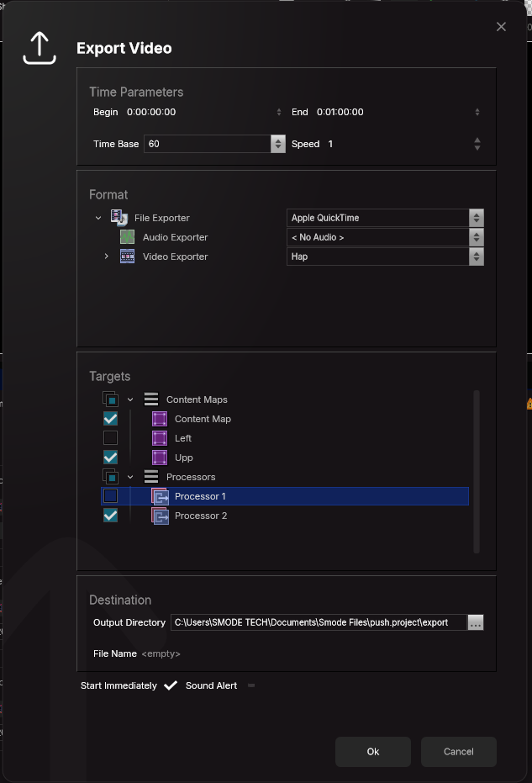Select the Left row label
Image resolution: width=532 pixels, height=783 pixels.
click(x=183, y=438)
